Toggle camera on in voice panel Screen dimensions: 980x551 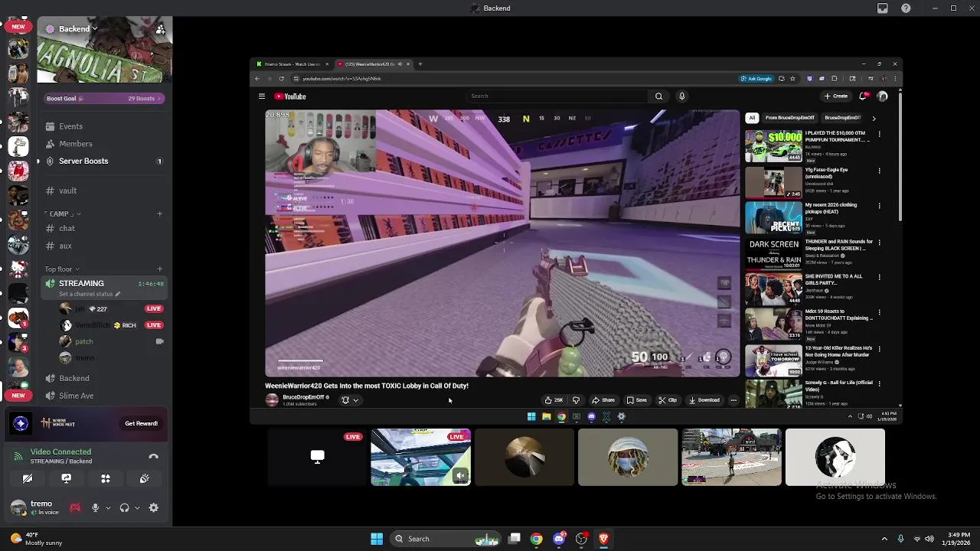(28, 478)
